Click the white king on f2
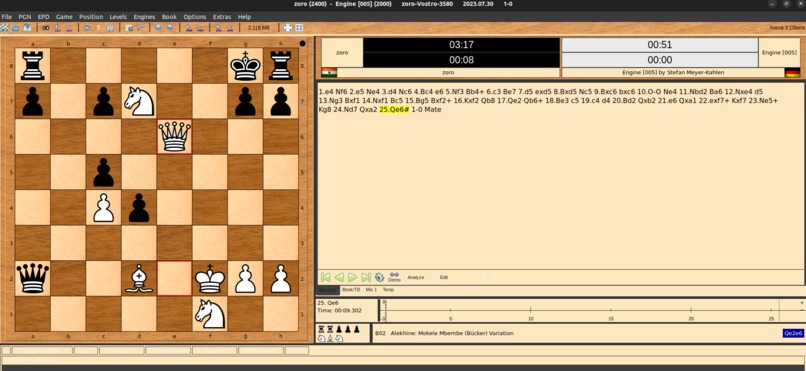806x371 pixels. tap(210, 278)
